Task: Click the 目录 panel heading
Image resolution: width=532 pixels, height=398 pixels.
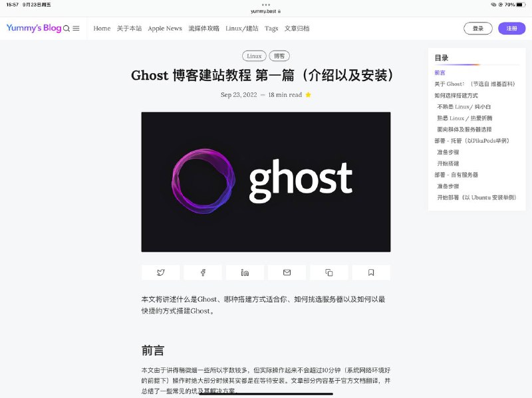Action: tap(442, 58)
